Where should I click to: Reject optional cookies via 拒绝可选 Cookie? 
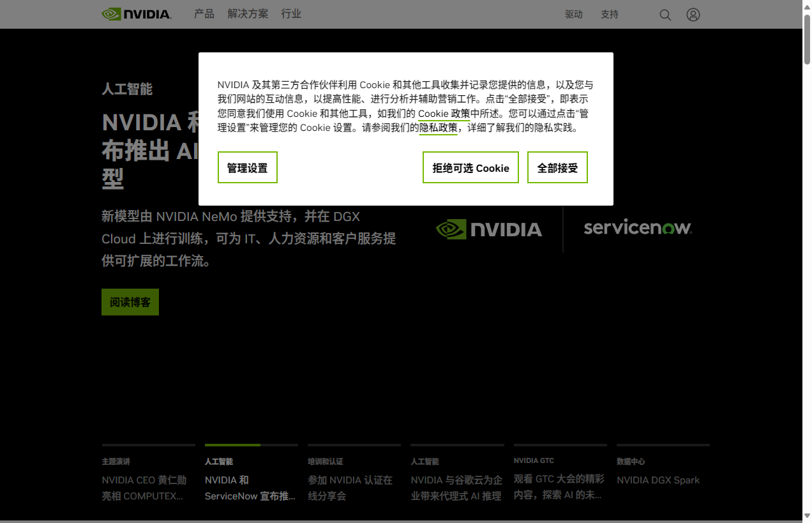470,167
